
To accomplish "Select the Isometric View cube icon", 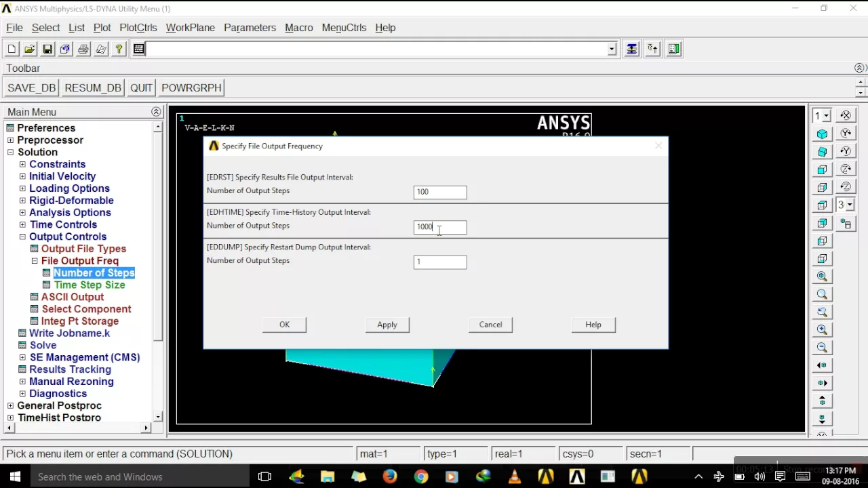I will coord(823,134).
